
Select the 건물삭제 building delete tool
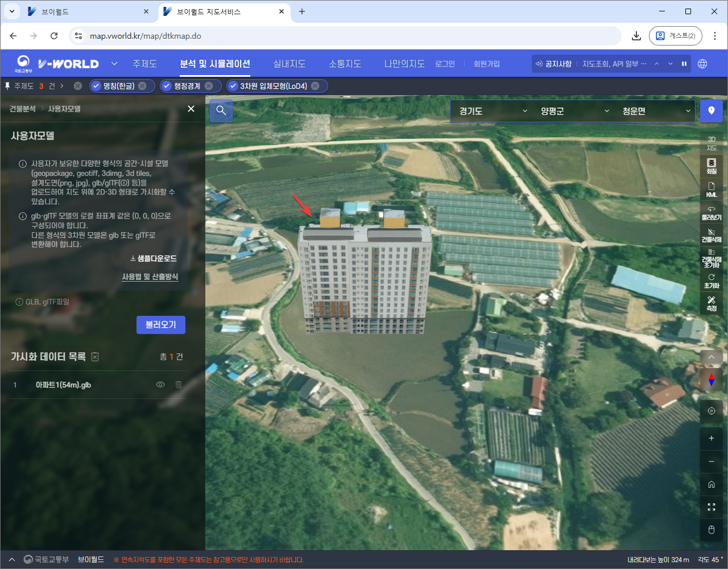(711, 236)
